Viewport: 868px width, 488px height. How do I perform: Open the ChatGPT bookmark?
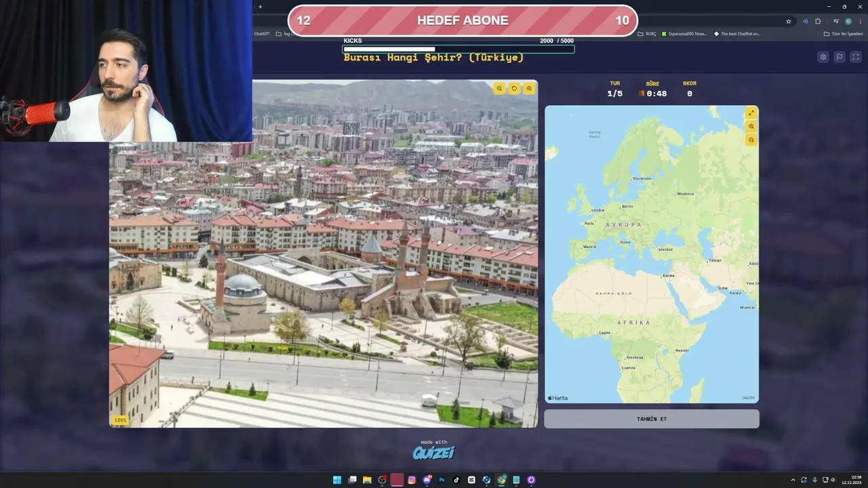coord(262,33)
